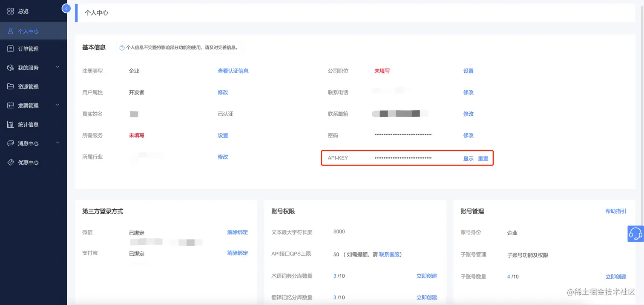Click the 查看认证信息 link
Image resolution: width=644 pixels, height=305 pixels.
tap(233, 71)
